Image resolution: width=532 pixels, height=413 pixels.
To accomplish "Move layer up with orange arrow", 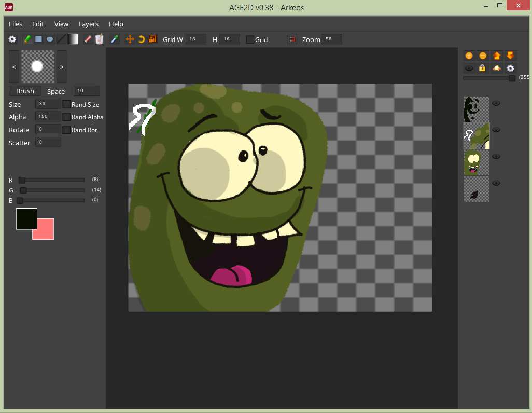I will point(496,56).
